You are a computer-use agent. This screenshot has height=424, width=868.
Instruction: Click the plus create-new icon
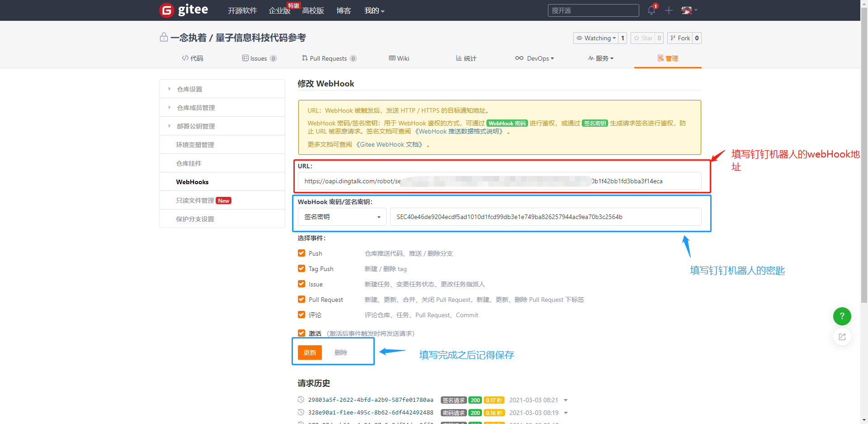pos(669,10)
